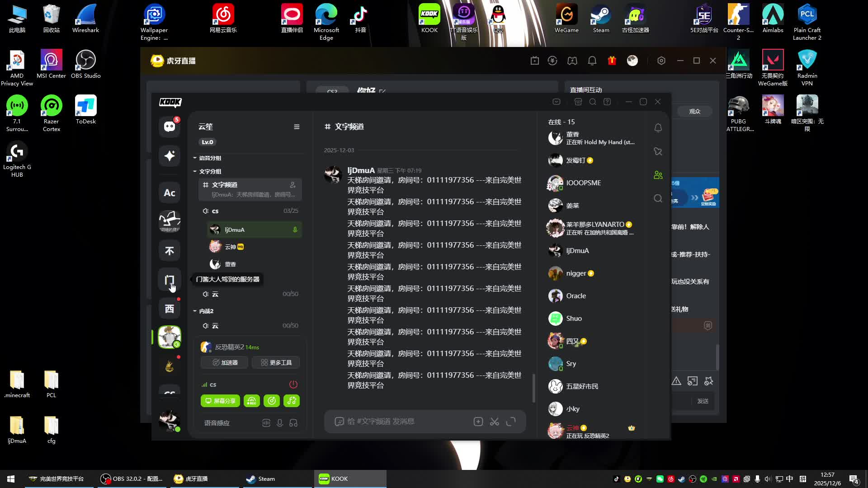Toggle the member list panel icon
The width and height of the screenshot is (868, 488).
click(x=658, y=175)
